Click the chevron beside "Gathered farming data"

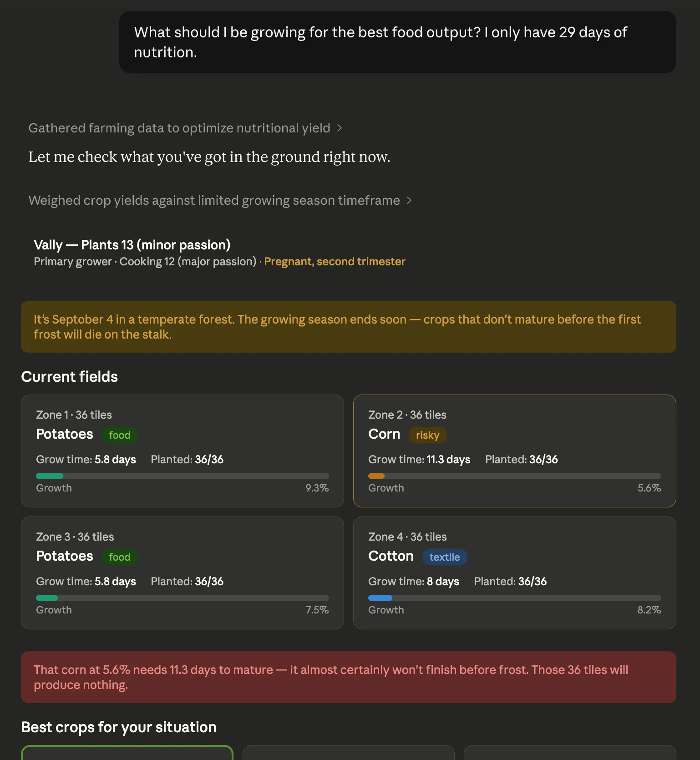[x=340, y=128]
